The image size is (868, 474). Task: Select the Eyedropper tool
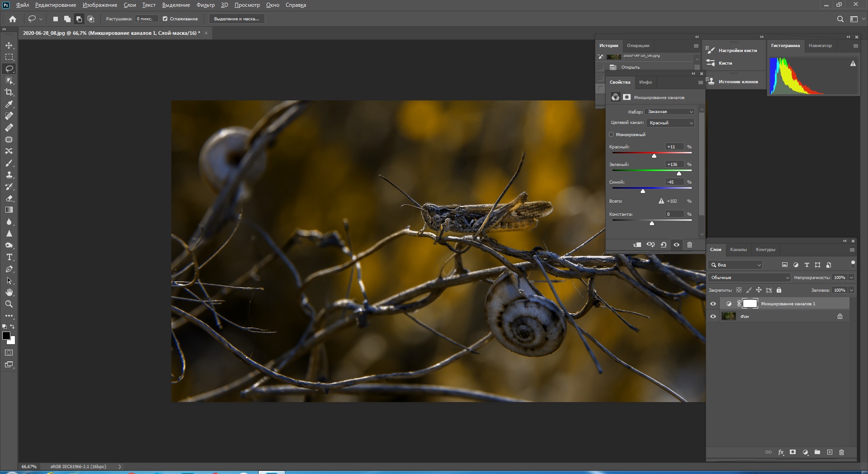[9, 104]
